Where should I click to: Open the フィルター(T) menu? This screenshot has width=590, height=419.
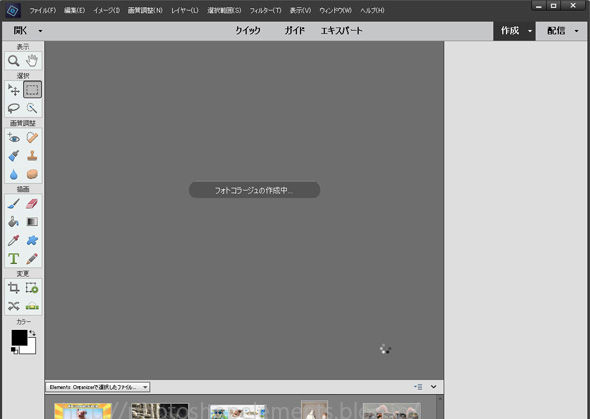266,11
